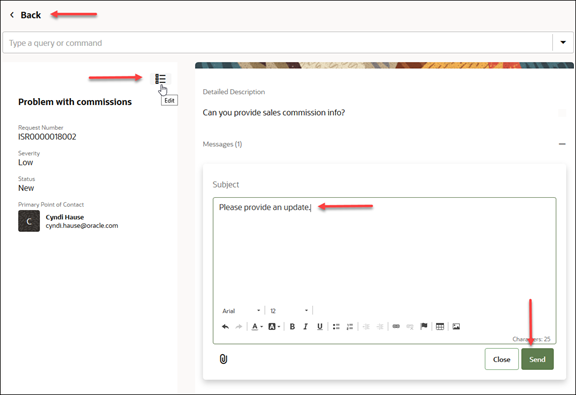Screen dimensions: 576x395
Task: Insert a numbered list
Action: pos(350,327)
